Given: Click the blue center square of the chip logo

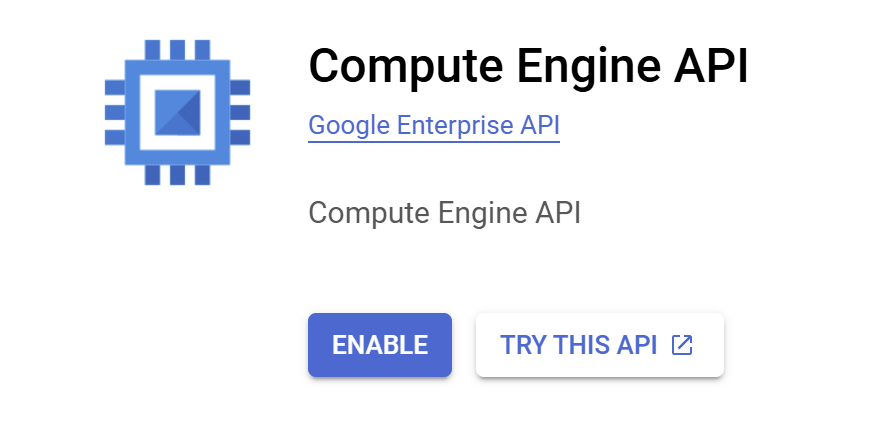Looking at the screenshot, I should pyautogui.click(x=177, y=111).
